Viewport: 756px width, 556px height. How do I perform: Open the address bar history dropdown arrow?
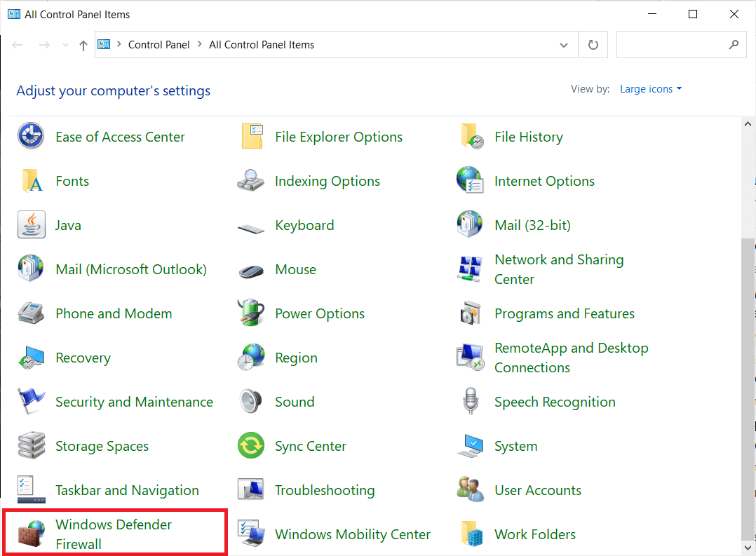click(x=564, y=45)
